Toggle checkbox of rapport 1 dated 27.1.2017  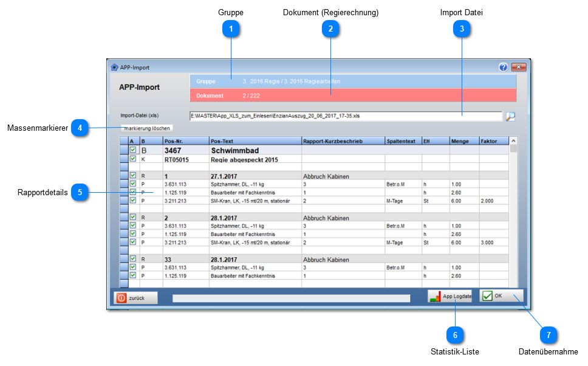pyautogui.click(x=133, y=175)
